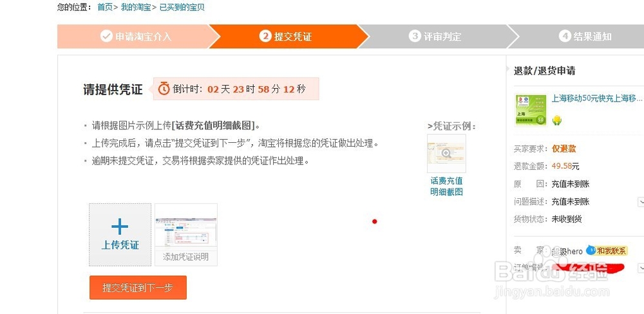The image size is (644, 314).
Task: Click the 仅退款 buyer request text
Action: point(563,149)
